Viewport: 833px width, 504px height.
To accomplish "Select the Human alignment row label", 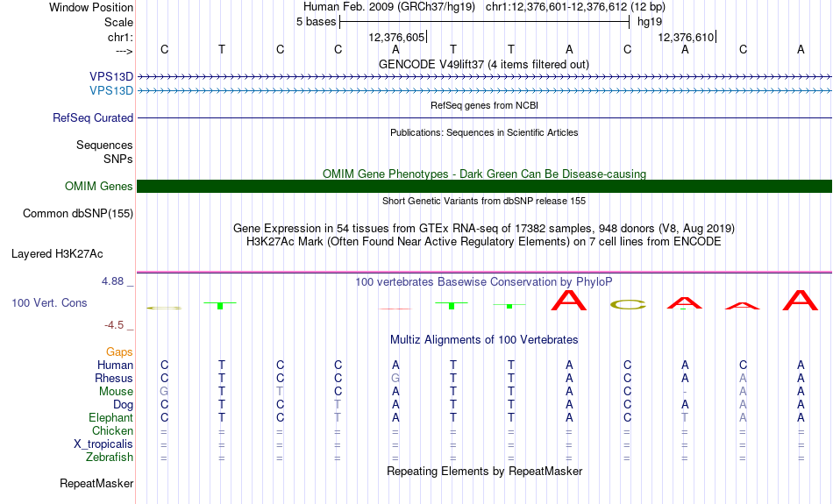I will click(115, 366).
